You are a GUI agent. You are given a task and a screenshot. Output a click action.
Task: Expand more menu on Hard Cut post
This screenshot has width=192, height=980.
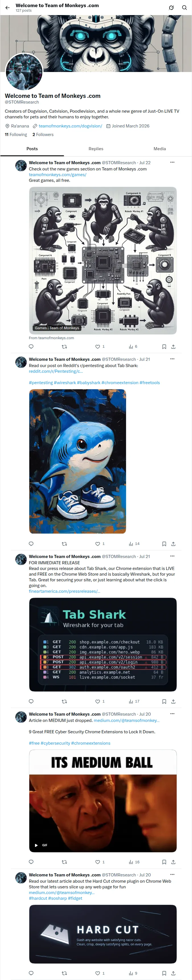pyautogui.click(x=172, y=875)
